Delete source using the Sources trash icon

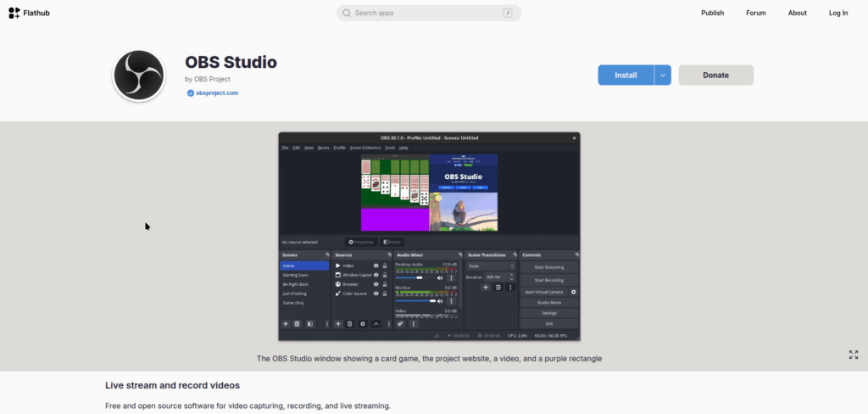pos(350,324)
